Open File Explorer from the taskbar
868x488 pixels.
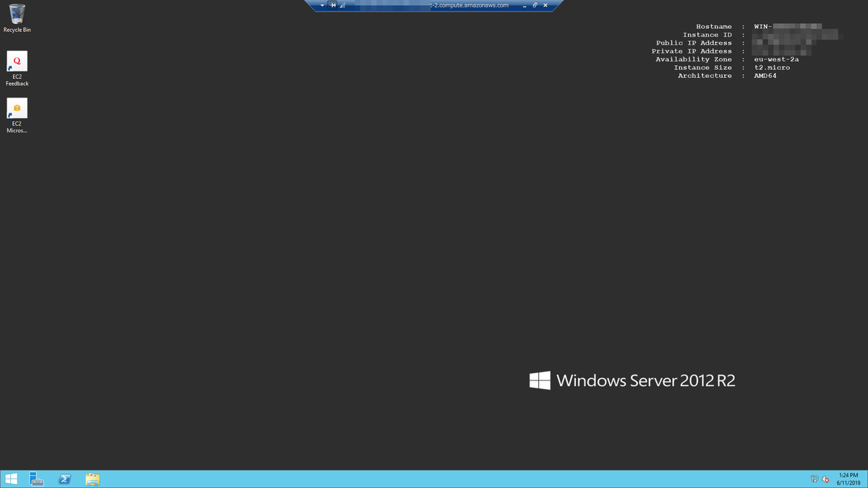click(x=92, y=479)
